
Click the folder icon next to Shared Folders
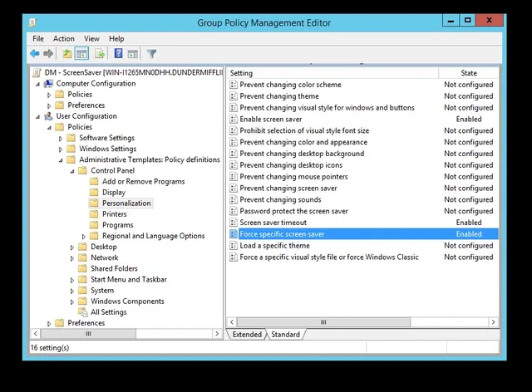pos(82,268)
